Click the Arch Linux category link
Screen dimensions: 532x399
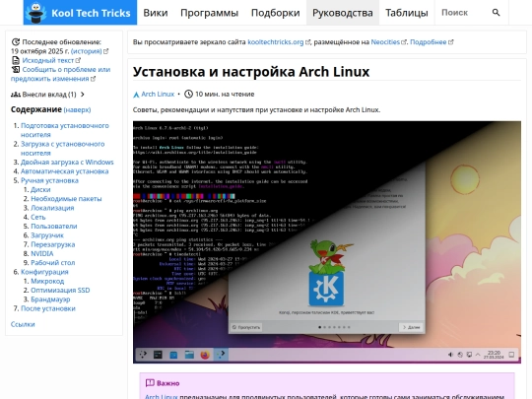point(158,94)
